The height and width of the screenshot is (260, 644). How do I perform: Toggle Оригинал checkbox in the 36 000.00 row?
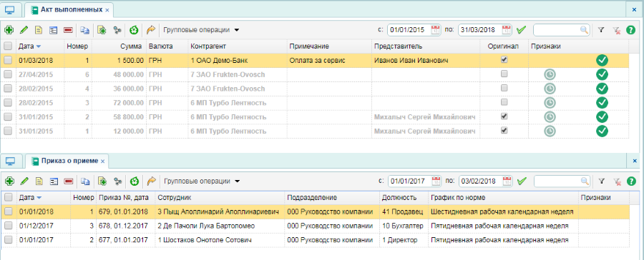tap(504, 88)
